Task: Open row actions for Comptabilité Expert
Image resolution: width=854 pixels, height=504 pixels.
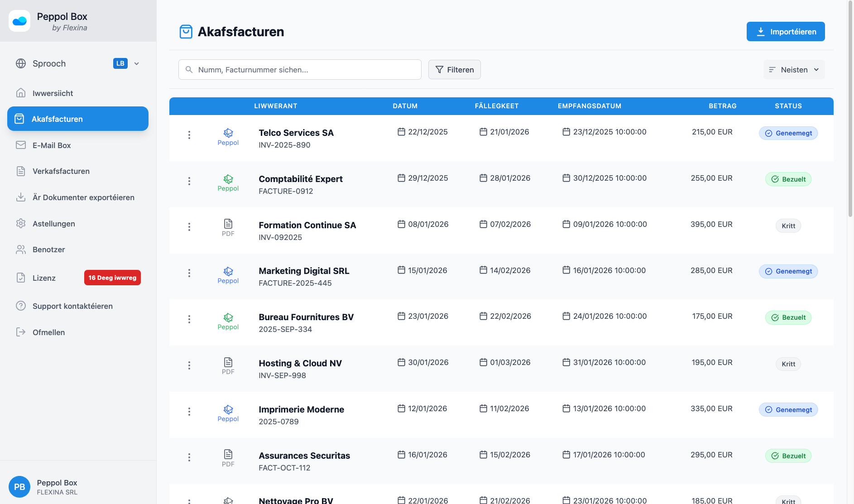Action: (x=189, y=181)
